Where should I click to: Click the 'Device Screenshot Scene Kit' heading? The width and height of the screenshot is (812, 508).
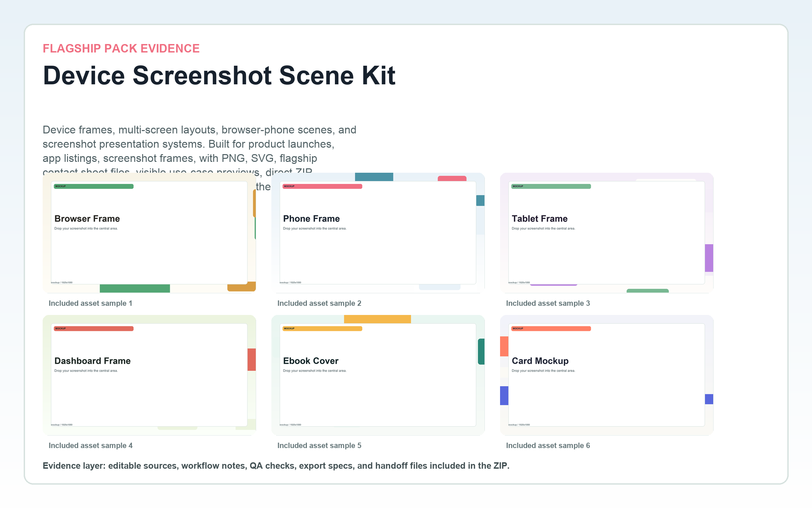click(219, 76)
